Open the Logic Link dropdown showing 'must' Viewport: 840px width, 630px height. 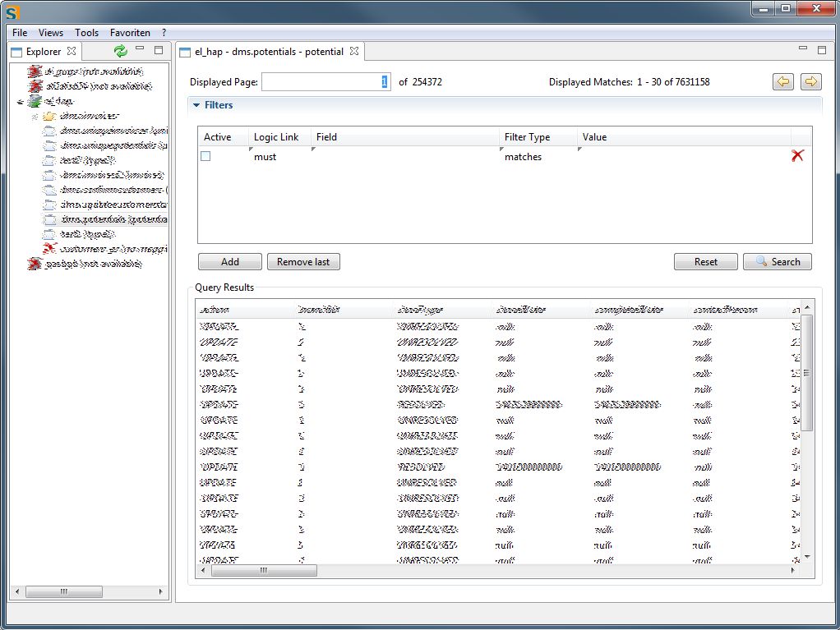coord(279,157)
